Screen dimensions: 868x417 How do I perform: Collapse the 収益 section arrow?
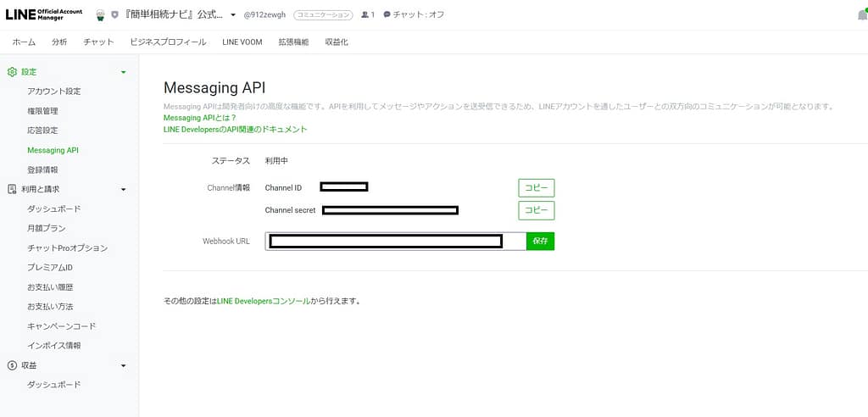(124, 365)
